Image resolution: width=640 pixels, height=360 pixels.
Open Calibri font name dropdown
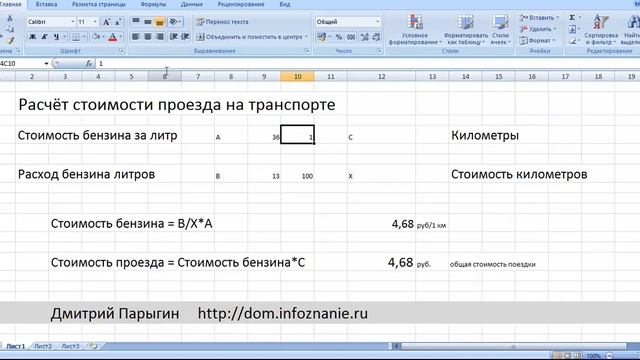73,22
